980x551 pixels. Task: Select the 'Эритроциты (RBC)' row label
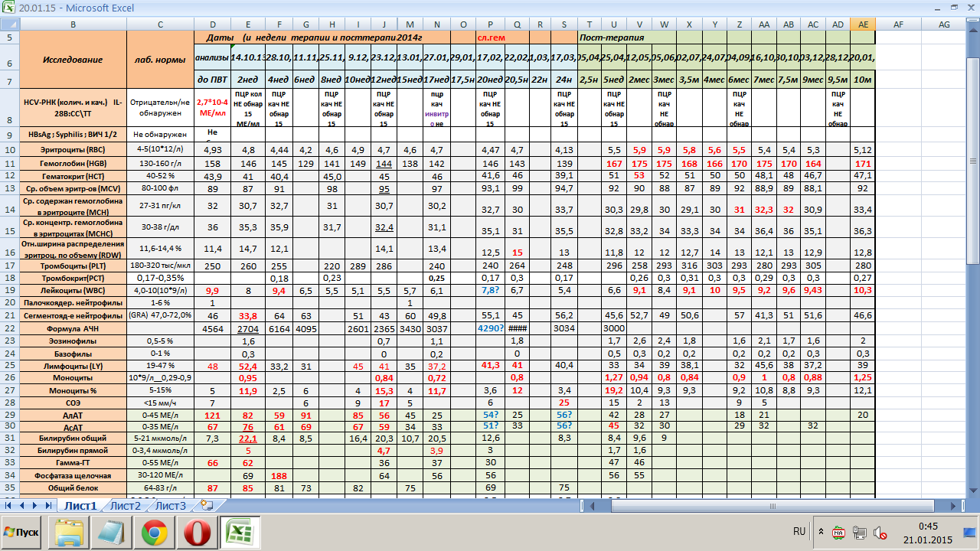click(x=73, y=149)
